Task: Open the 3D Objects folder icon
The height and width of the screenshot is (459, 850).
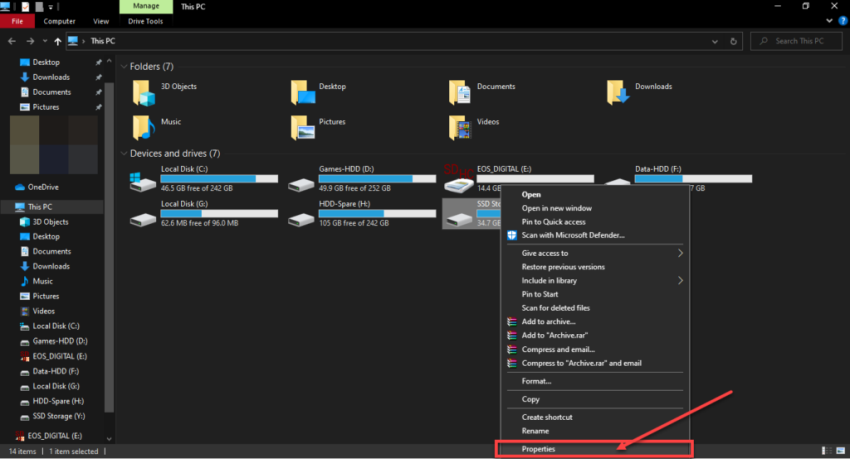Action: tap(144, 93)
